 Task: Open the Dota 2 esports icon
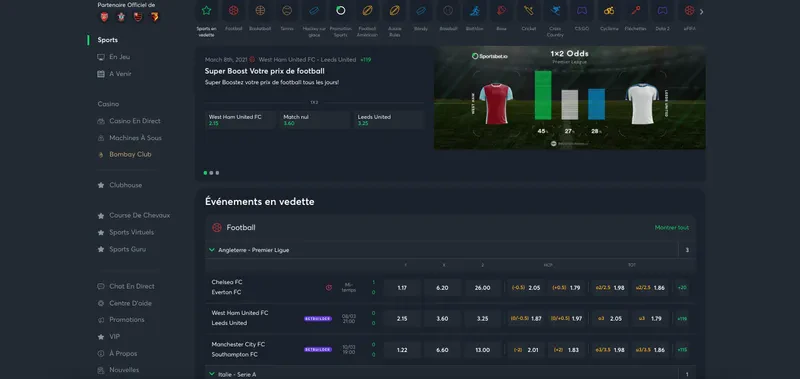tap(662, 10)
